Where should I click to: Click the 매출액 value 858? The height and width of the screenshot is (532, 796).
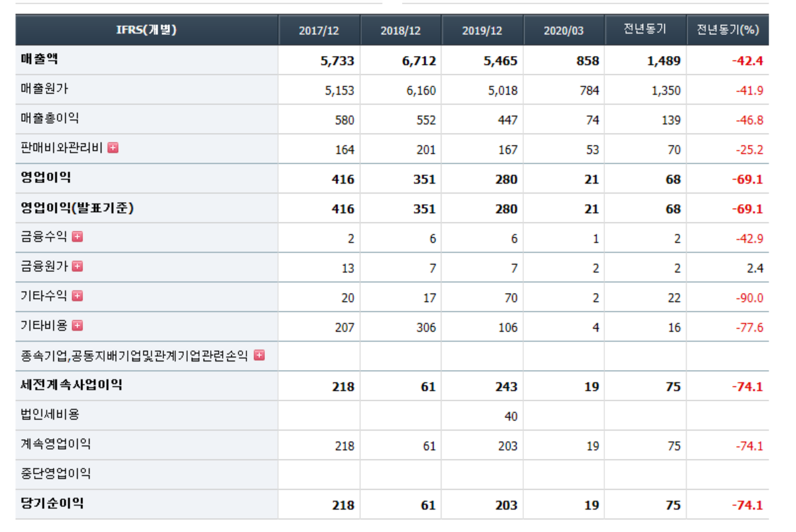click(x=587, y=61)
